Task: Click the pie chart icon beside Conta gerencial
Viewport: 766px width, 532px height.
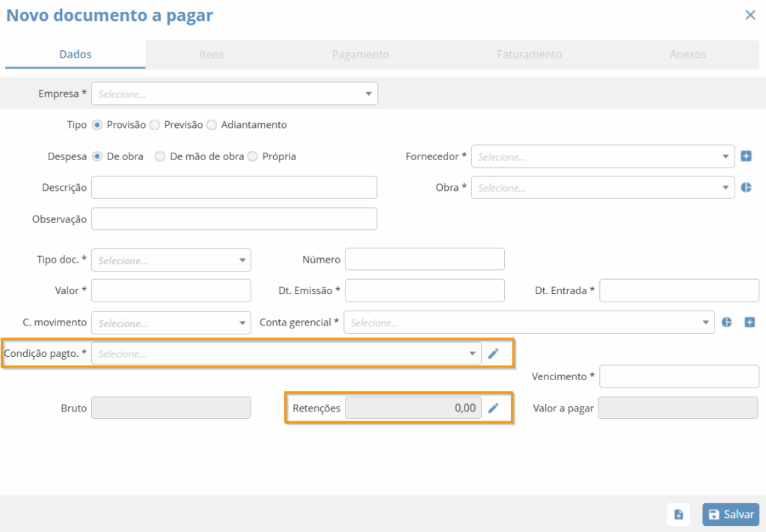Action: pyautogui.click(x=726, y=322)
